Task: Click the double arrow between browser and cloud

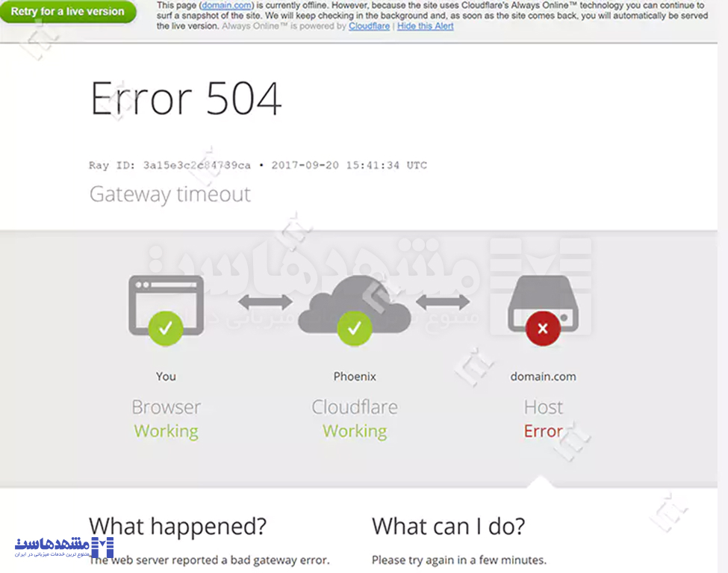Action: 266,302
